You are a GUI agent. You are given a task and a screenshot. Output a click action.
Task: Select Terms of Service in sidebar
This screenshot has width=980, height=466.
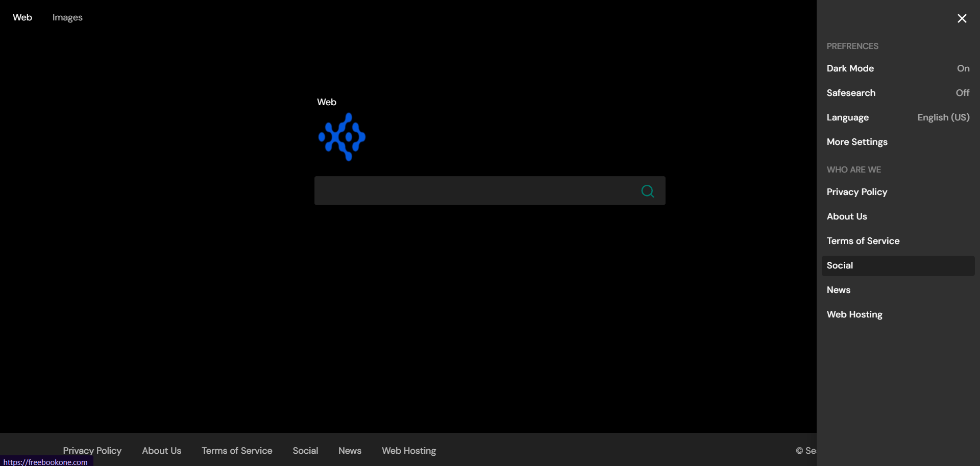[863, 241]
